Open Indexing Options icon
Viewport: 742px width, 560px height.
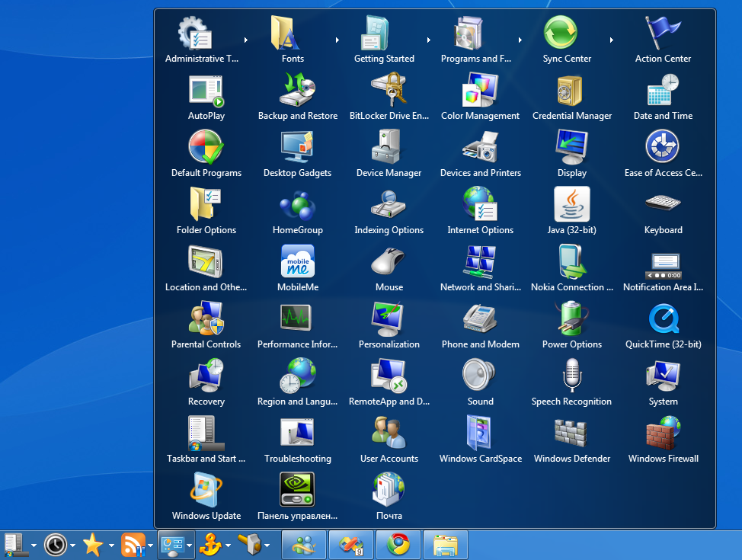(x=388, y=204)
